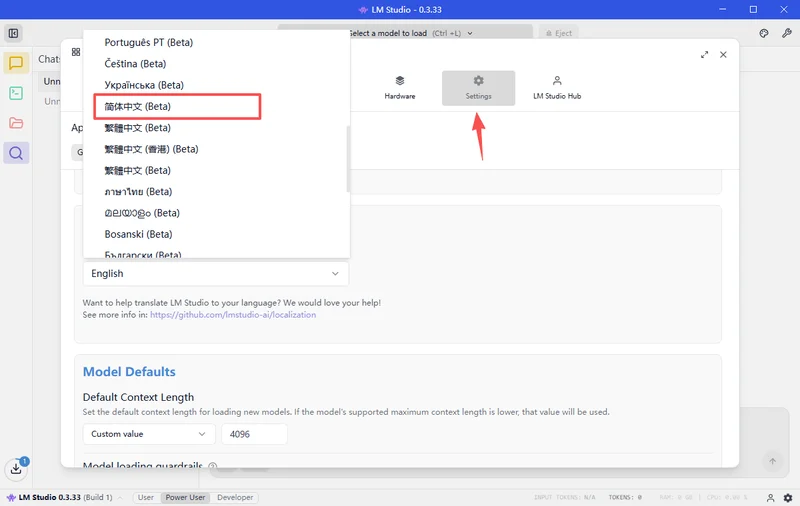Viewport: 800px width, 506px height.
Task: Select User mode in the status bar
Action: point(145,497)
